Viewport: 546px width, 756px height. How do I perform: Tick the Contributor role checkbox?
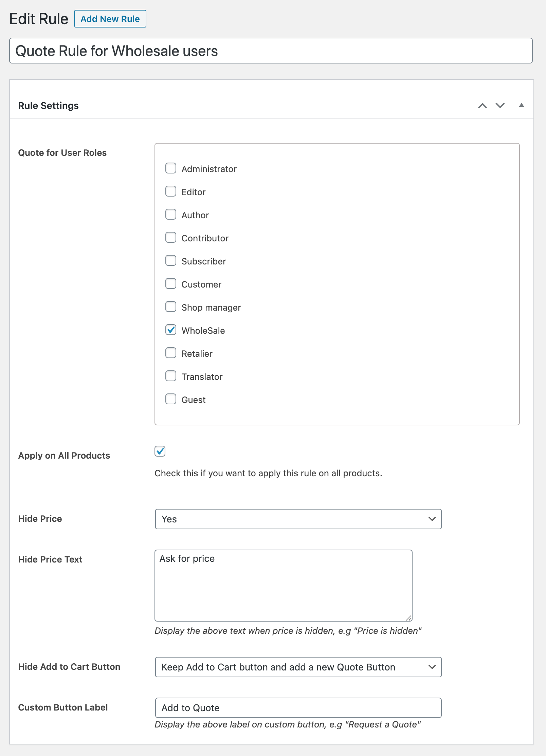click(x=171, y=238)
